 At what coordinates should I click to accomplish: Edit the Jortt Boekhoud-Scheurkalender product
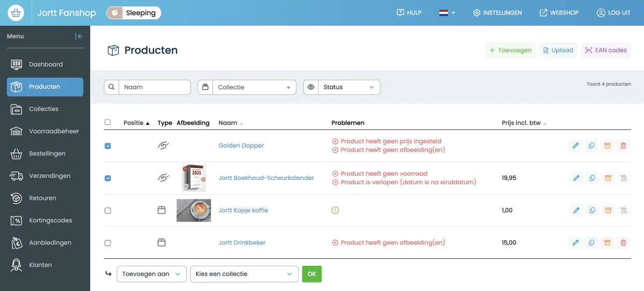click(576, 178)
